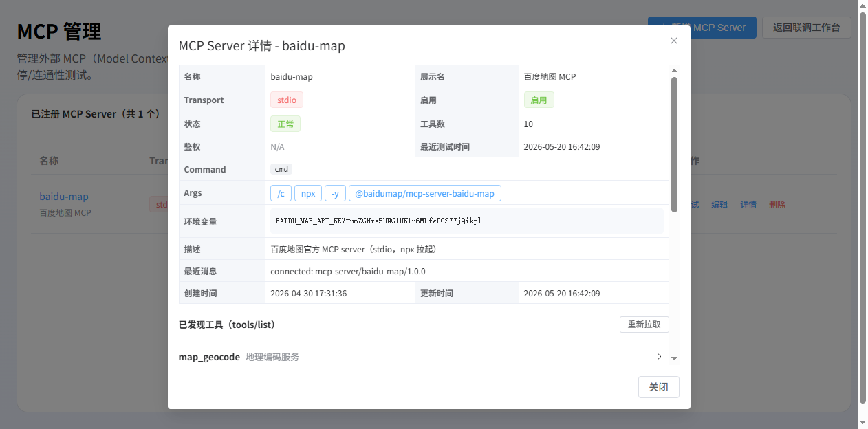This screenshot has height=429, width=868.
Task: Click the connected: mcp-server/baidu-map/1.0.0 message
Action: 348,271
